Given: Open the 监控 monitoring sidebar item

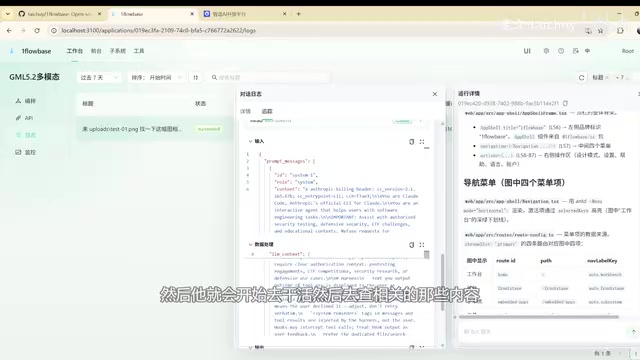Looking at the screenshot, I should [25, 152].
